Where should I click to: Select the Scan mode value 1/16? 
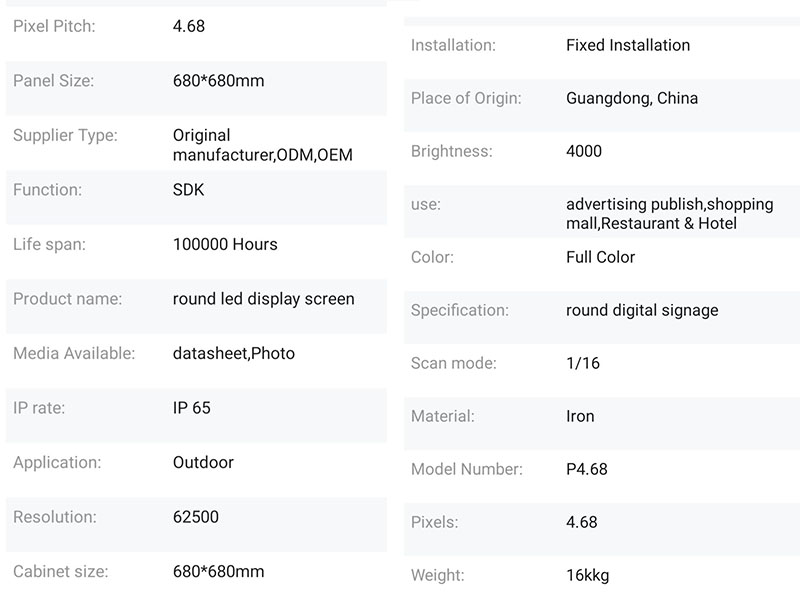click(x=583, y=363)
